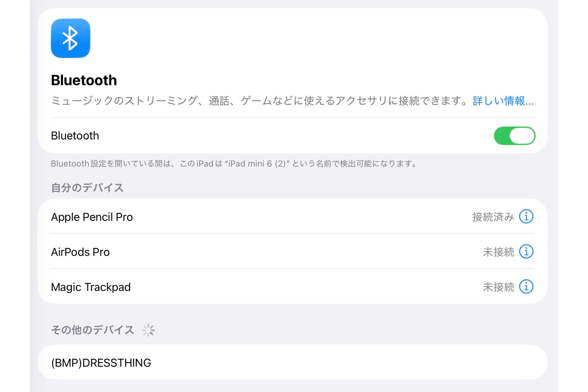Click the blue Bluetooth app icon
588x392 pixels.
click(71, 38)
